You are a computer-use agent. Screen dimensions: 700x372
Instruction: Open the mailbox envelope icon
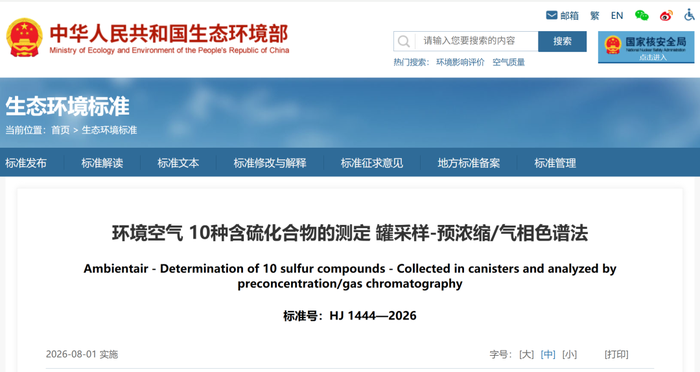coord(552,15)
